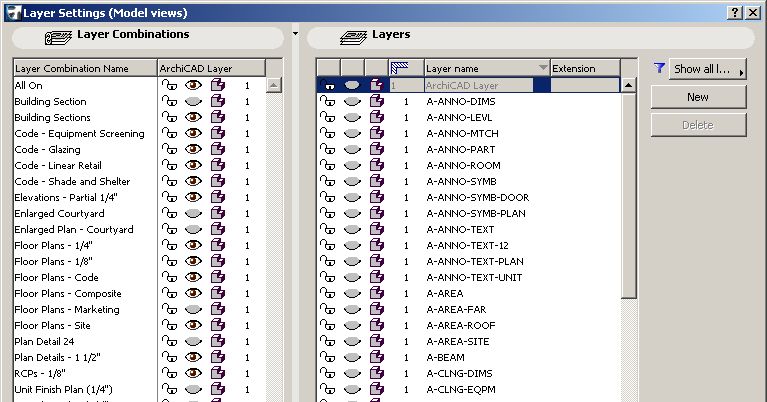Click the Layer Combinations panel icon
767x402 pixels.
[58, 38]
